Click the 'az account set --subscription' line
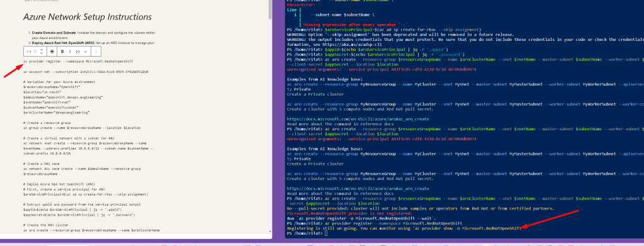The height and width of the screenshot is (246, 644). (x=86, y=72)
